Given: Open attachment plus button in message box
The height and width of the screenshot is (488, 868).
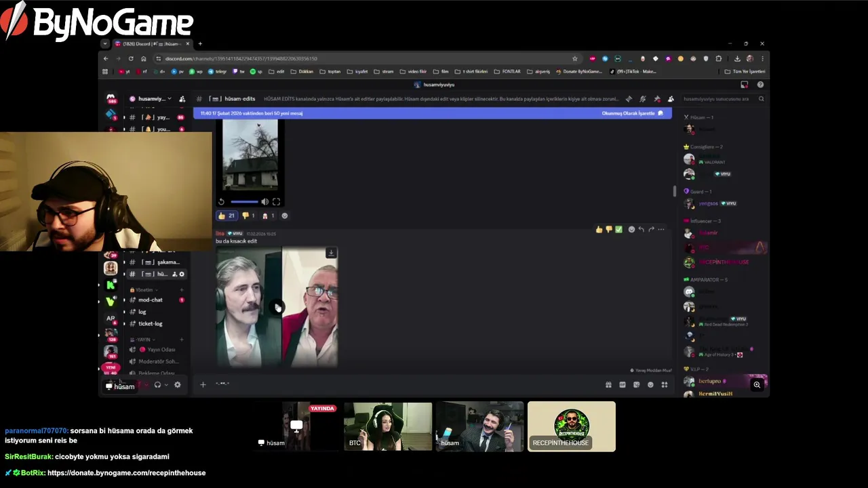Looking at the screenshot, I should 203,385.
